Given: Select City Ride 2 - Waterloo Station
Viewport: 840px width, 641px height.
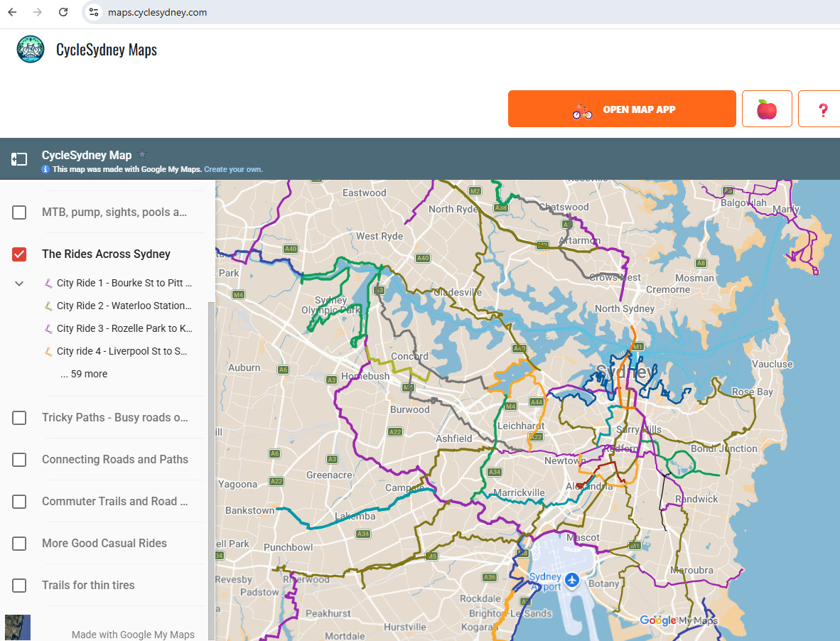Looking at the screenshot, I should tap(124, 306).
